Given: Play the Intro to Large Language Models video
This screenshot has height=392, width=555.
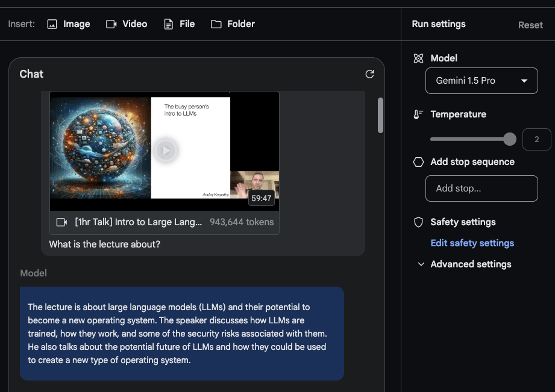Looking at the screenshot, I should [x=166, y=151].
